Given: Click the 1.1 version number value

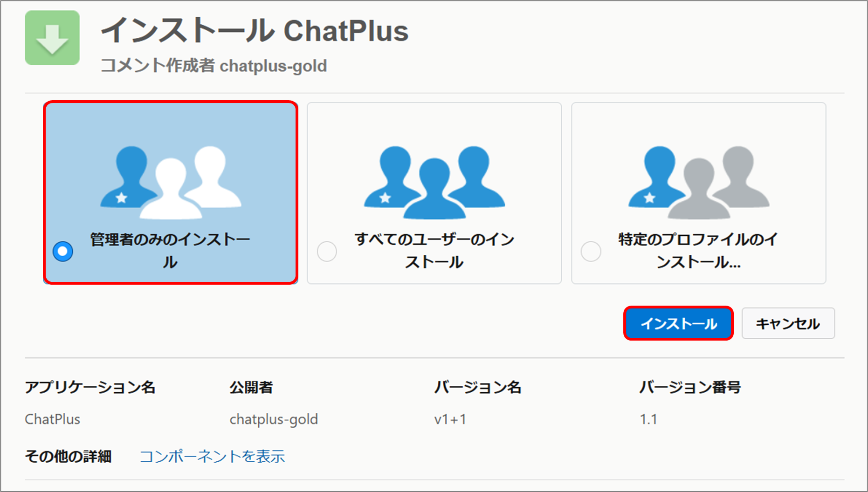Looking at the screenshot, I should click(x=648, y=419).
